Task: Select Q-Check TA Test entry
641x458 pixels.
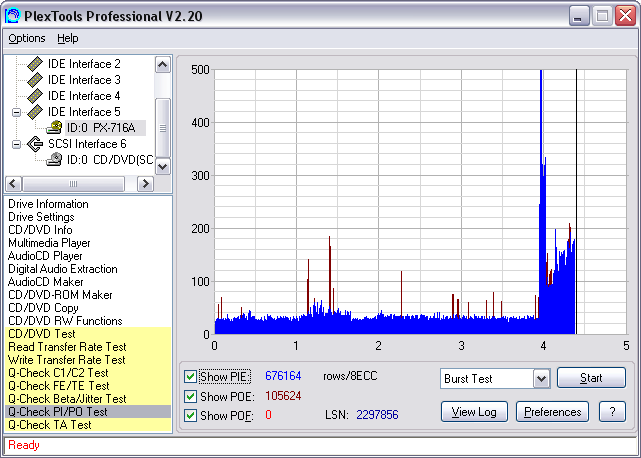Action: tap(88, 425)
